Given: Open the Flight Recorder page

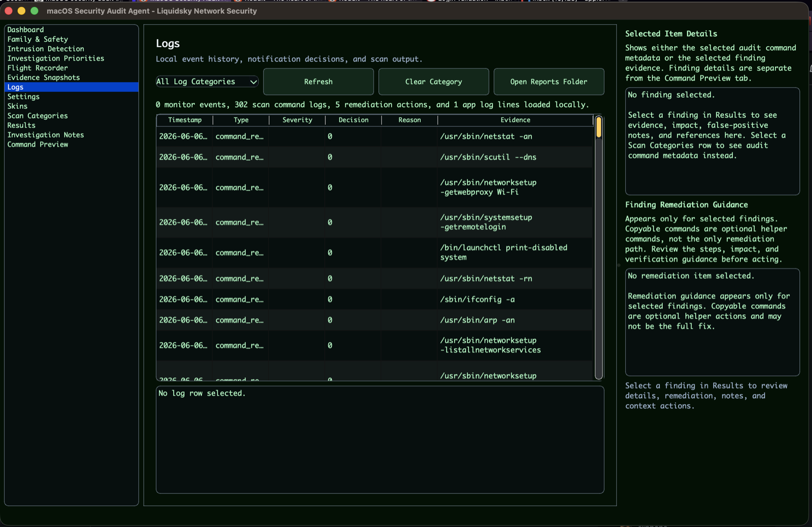Looking at the screenshot, I should point(72,68).
